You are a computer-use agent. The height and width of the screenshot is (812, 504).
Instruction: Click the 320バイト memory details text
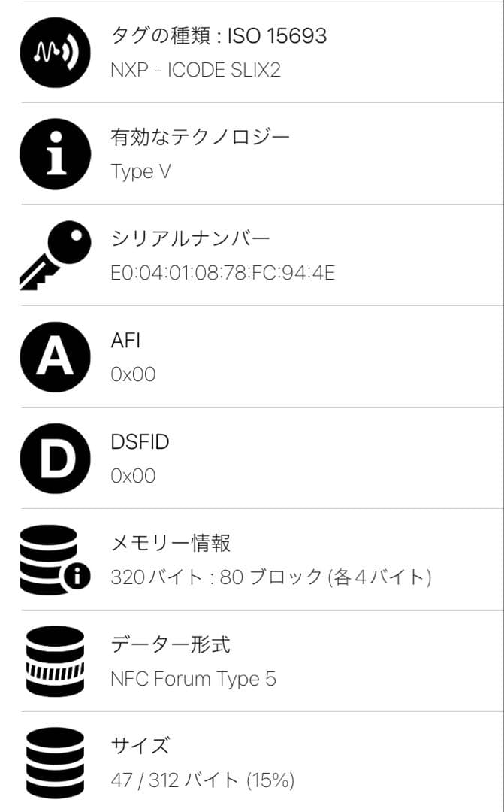(270, 577)
